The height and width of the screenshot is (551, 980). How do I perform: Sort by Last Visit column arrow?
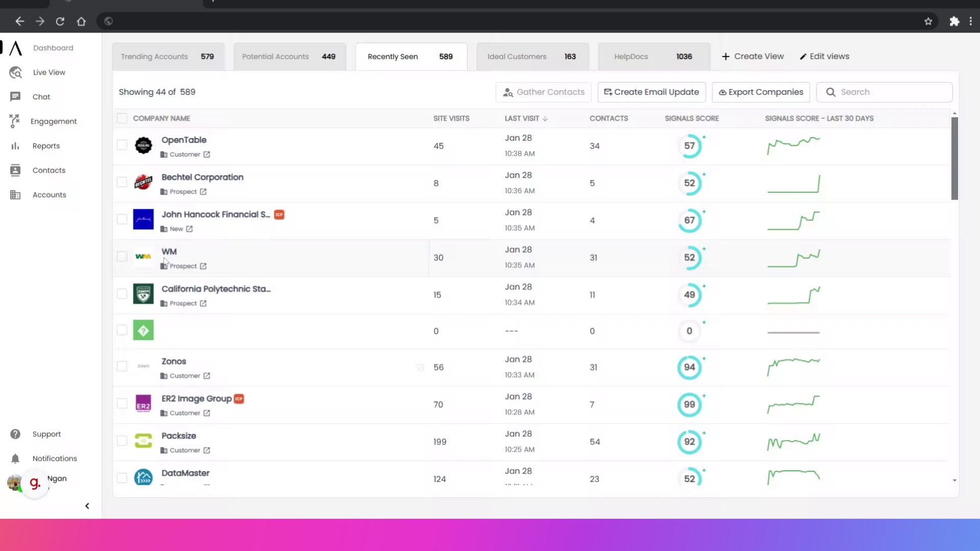click(x=545, y=118)
